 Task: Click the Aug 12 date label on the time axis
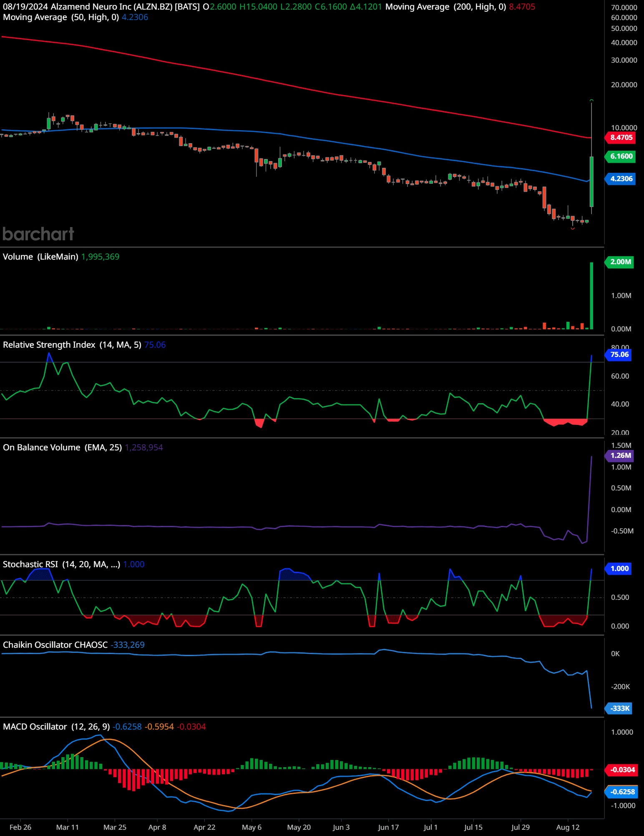[568, 827]
